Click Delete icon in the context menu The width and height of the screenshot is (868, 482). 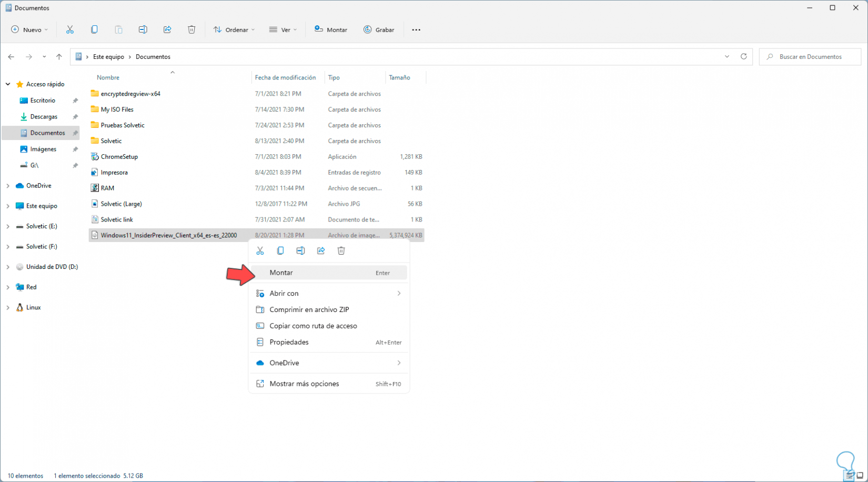click(x=341, y=251)
